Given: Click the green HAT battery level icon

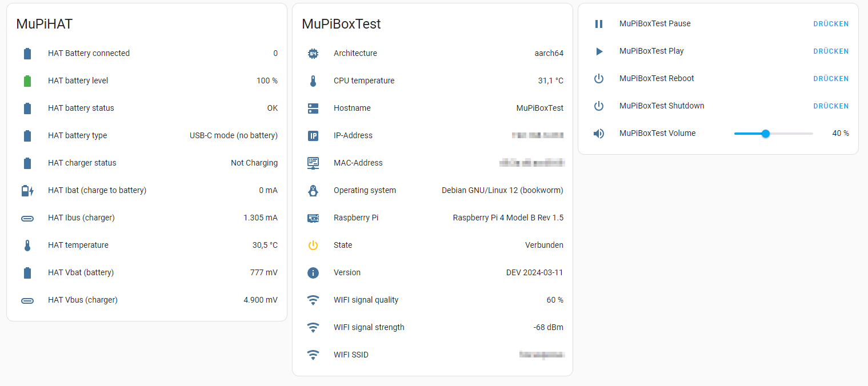Looking at the screenshot, I should [x=27, y=81].
